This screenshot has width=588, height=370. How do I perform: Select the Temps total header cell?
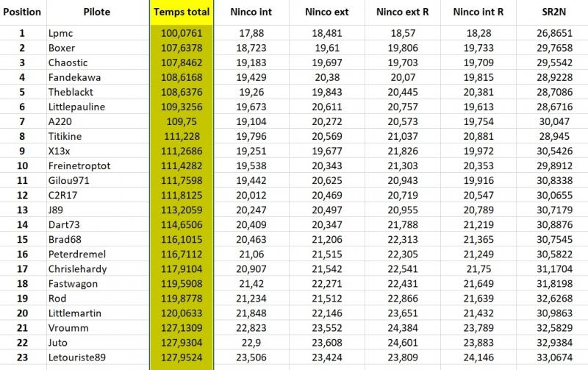pos(182,12)
